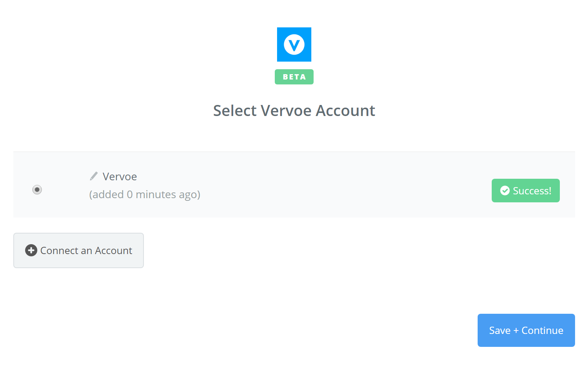Click the plus circle before the Connect label
Image resolution: width=588 pixels, height=375 pixels.
(31, 250)
